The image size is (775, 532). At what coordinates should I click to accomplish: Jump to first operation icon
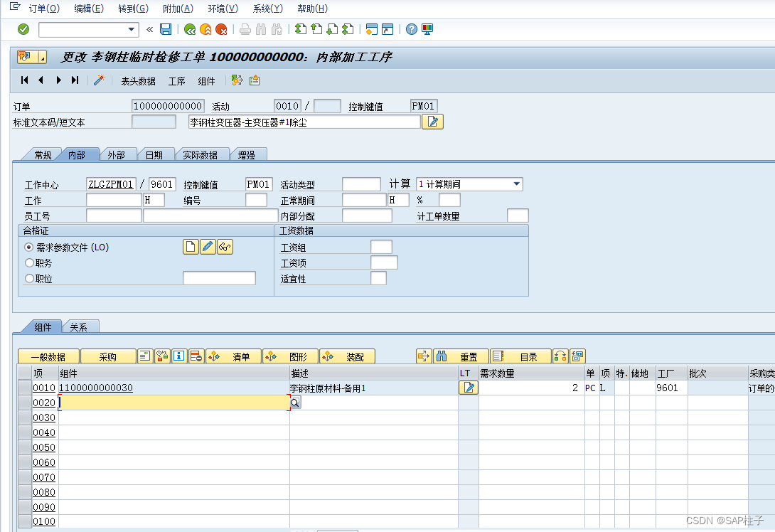[25, 80]
